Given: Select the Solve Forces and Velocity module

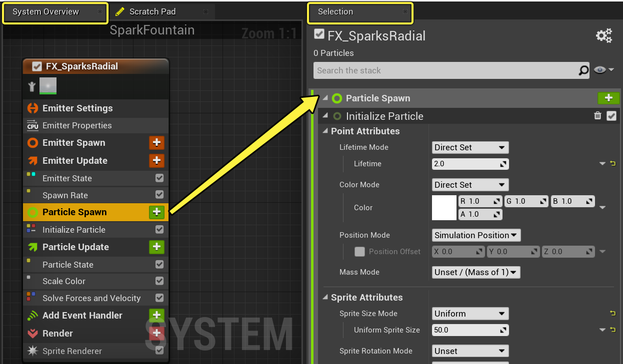Looking at the screenshot, I should (96, 298).
